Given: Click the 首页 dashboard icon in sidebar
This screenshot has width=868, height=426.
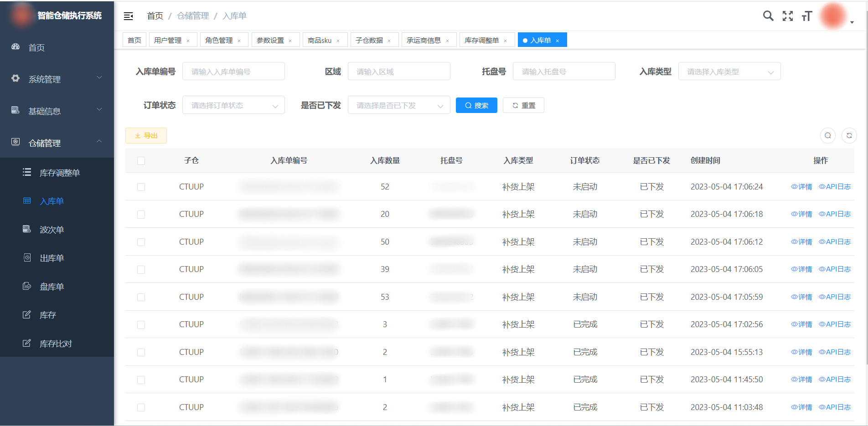Looking at the screenshot, I should click(x=15, y=47).
